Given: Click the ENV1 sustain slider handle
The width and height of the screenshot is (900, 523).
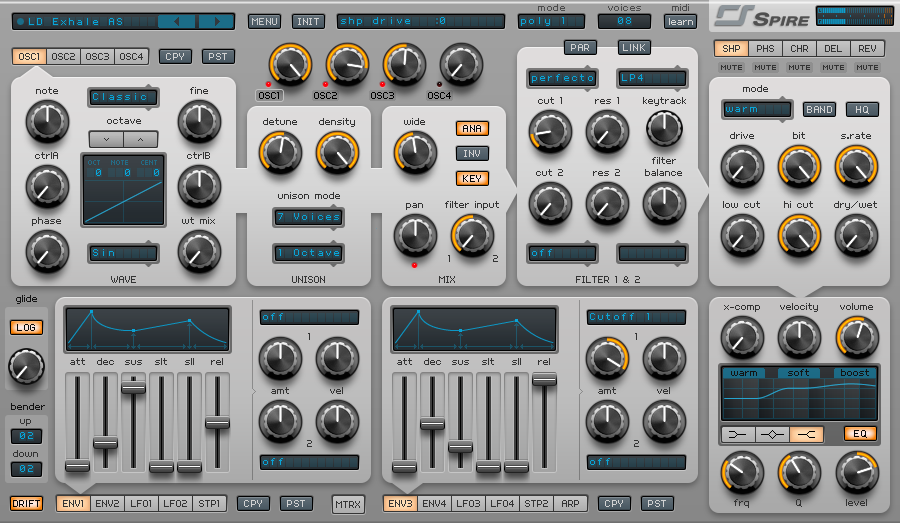Looking at the screenshot, I should 133,387.
